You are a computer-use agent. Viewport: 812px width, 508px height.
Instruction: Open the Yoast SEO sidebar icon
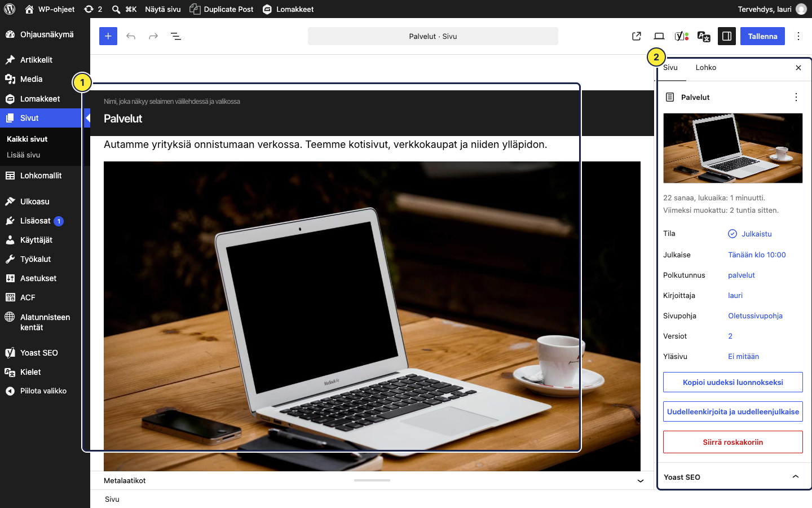click(682, 36)
